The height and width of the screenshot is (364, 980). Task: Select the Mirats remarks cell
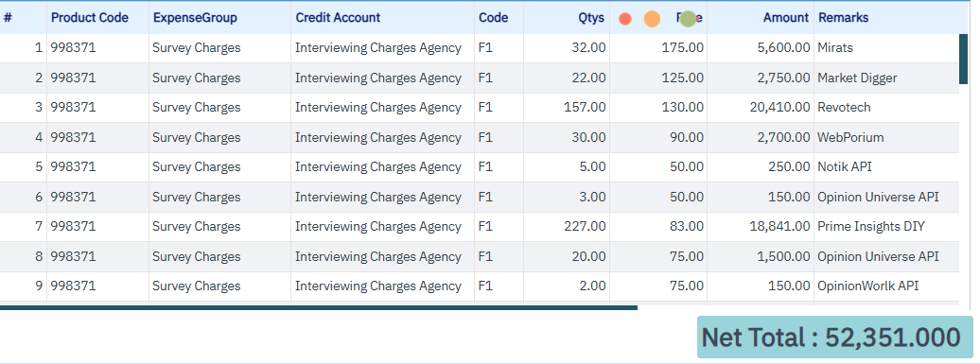(x=886, y=48)
